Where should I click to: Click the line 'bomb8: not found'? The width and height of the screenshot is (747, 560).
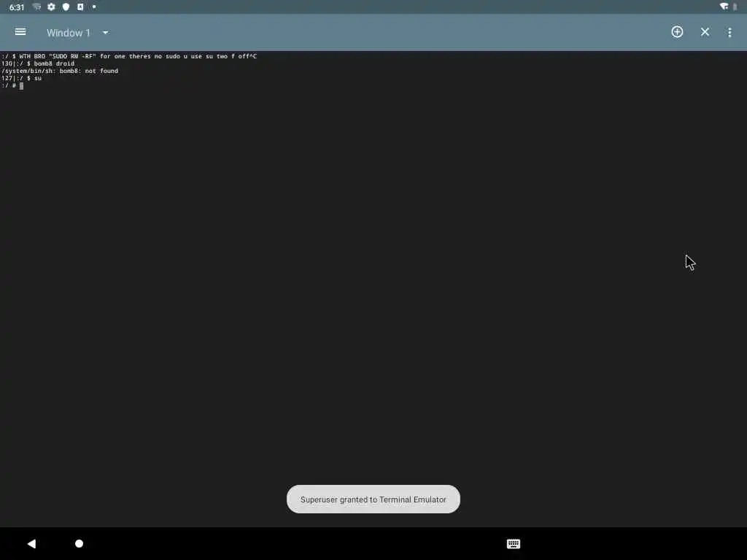pyautogui.click(x=60, y=71)
